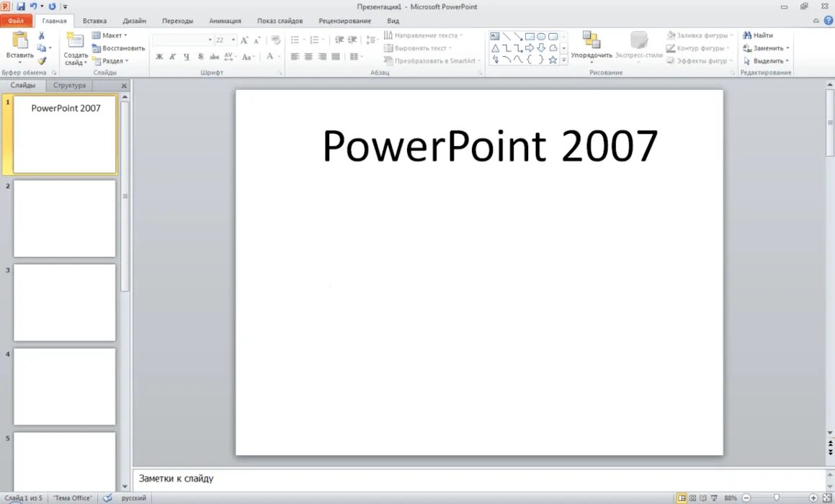The image size is (835, 504).
Task: Toggle text Shadow (S) formatting
Action: point(200,56)
